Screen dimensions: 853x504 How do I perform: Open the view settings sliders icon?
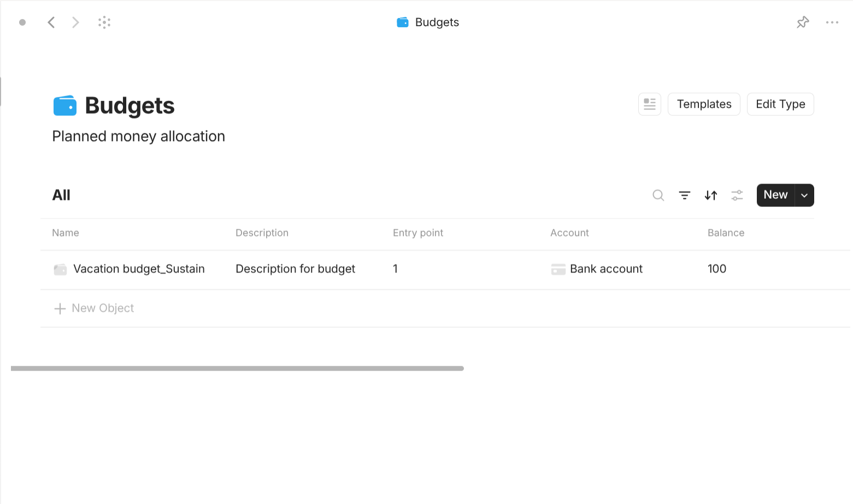737,195
